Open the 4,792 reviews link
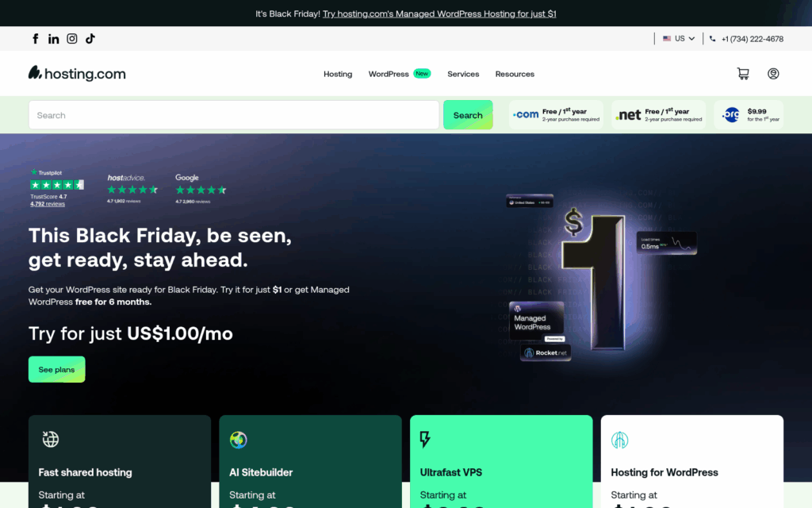 pos(47,204)
